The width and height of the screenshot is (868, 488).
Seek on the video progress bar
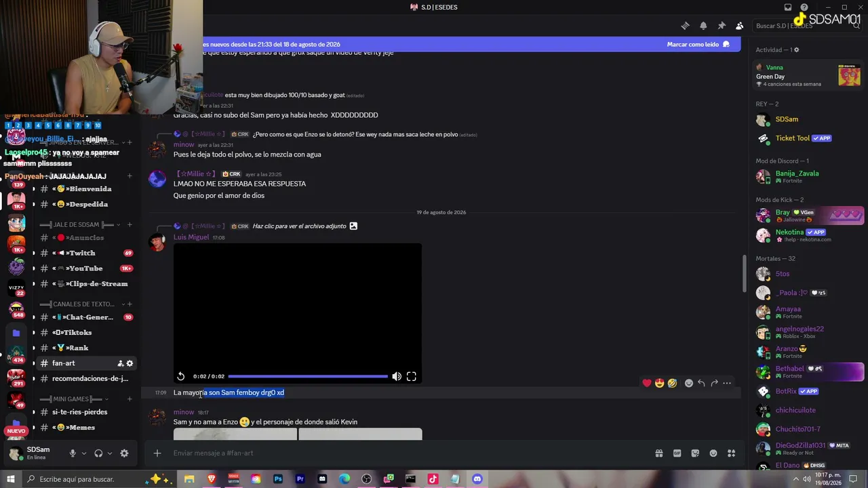tap(308, 376)
